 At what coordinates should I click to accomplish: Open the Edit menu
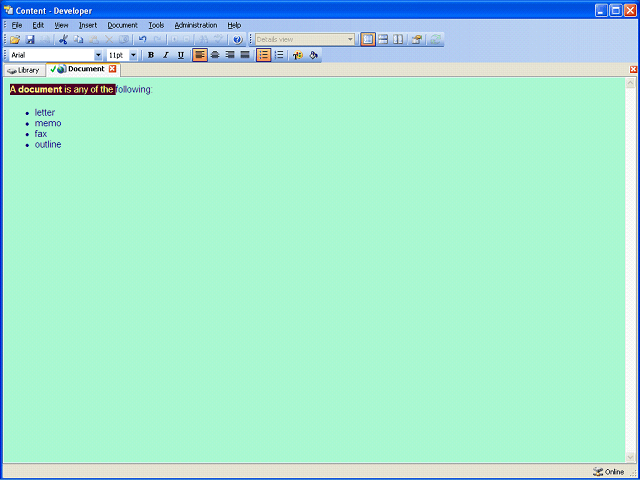(38, 25)
